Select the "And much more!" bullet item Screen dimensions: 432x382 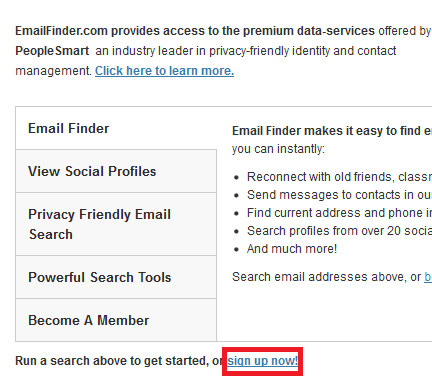point(292,249)
